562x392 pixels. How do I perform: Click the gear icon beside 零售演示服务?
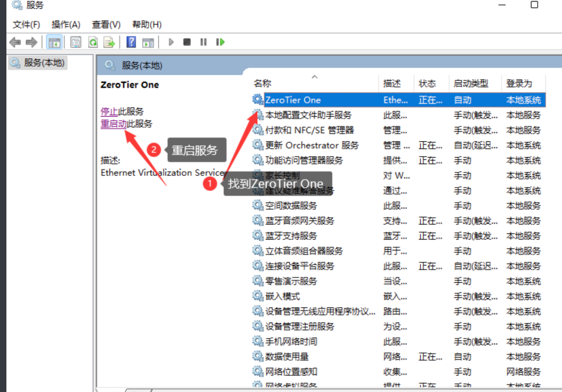(258, 281)
